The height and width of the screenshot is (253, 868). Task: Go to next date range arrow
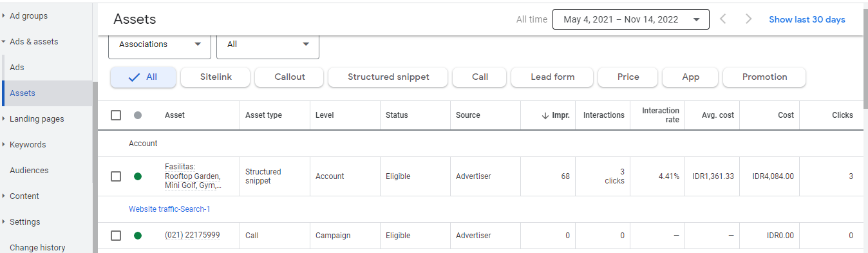click(x=748, y=19)
